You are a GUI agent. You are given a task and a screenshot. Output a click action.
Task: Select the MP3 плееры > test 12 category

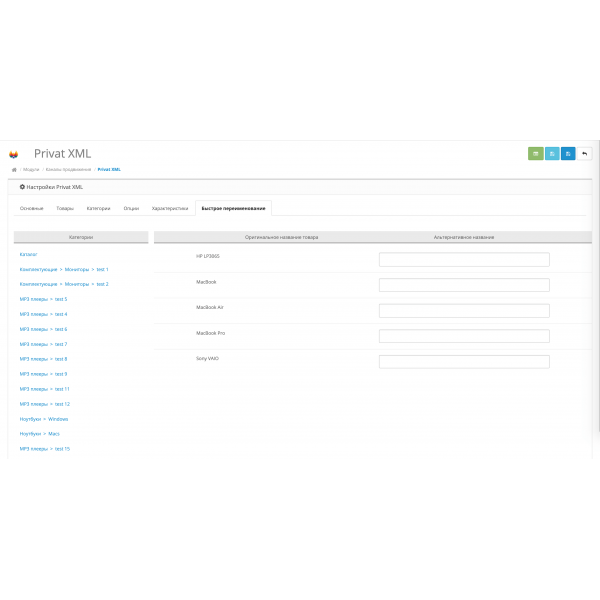pyautogui.click(x=45, y=404)
